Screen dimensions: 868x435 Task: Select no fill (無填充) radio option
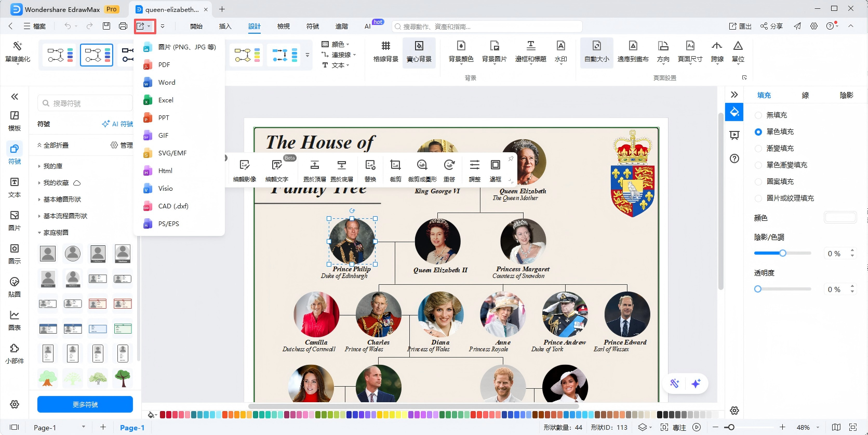coord(758,115)
